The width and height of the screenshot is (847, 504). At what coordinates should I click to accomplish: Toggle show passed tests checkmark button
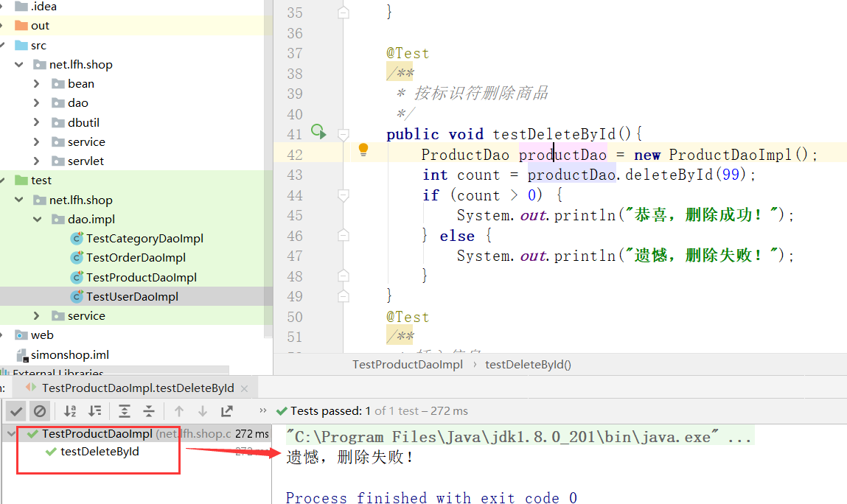tap(16, 412)
